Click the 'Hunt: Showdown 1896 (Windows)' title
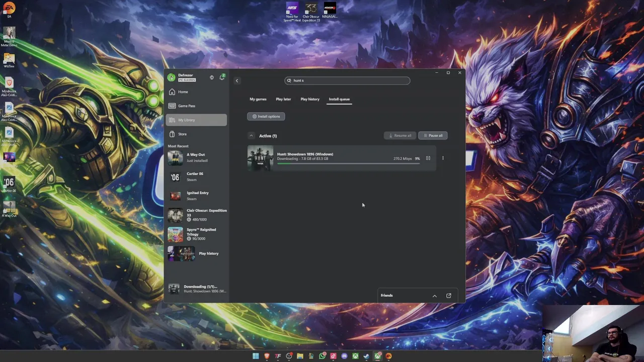Viewport: 644px width, 362px height. pyautogui.click(x=305, y=154)
